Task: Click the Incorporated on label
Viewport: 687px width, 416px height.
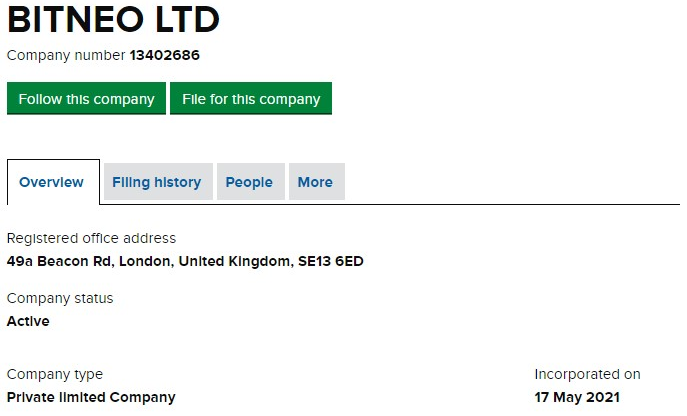Action: 587,374
